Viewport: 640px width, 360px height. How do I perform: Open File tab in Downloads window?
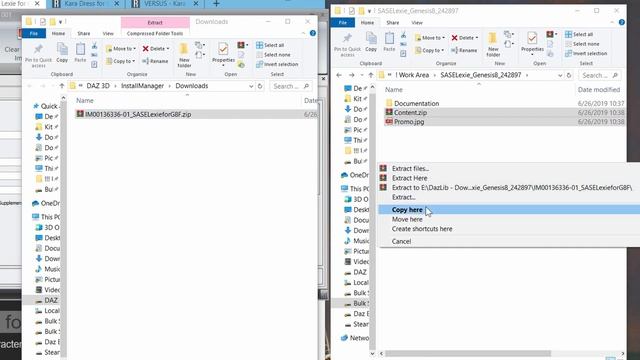[34, 33]
